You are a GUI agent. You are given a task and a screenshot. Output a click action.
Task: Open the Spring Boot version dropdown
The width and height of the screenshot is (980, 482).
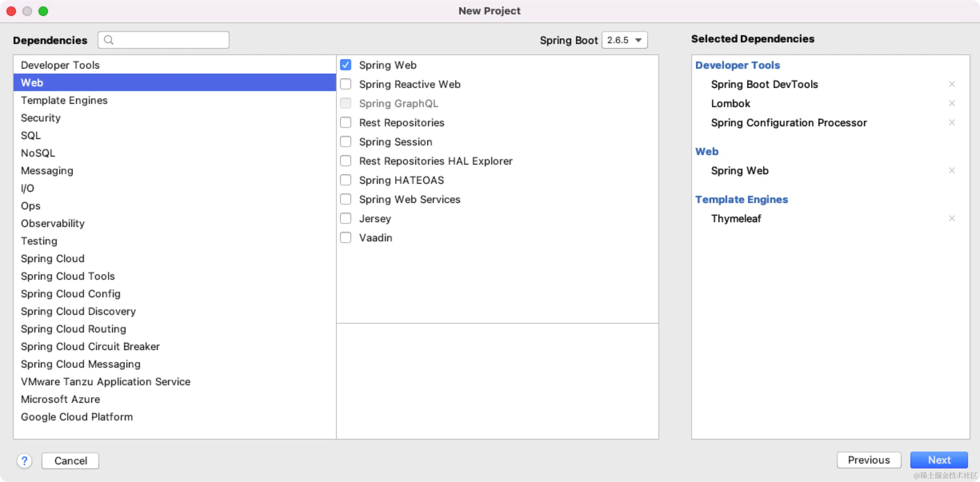pyautogui.click(x=624, y=40)
